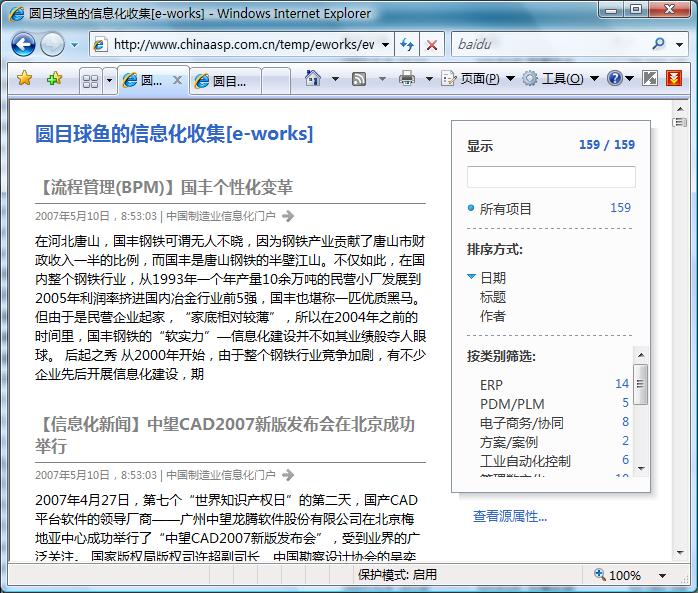Click page scrollbar down arrow
Viewport: 698px width, 593px height.
click(x=680, y=553)
